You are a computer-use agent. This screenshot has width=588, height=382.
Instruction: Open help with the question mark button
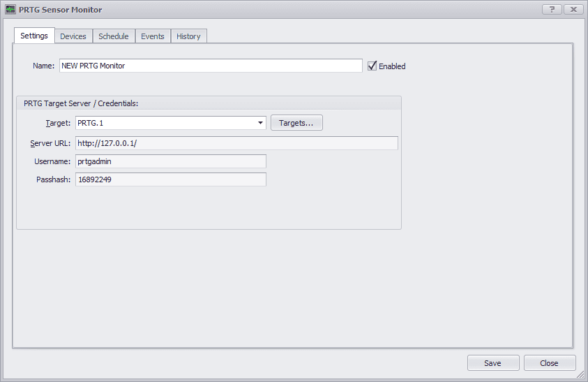[552, 9]
